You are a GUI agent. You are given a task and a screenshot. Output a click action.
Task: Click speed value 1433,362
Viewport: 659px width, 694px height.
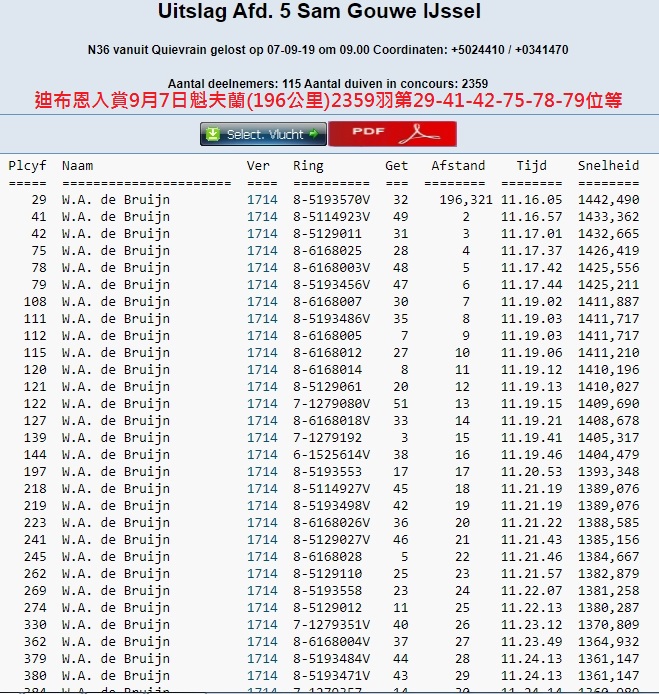[609, 217]
